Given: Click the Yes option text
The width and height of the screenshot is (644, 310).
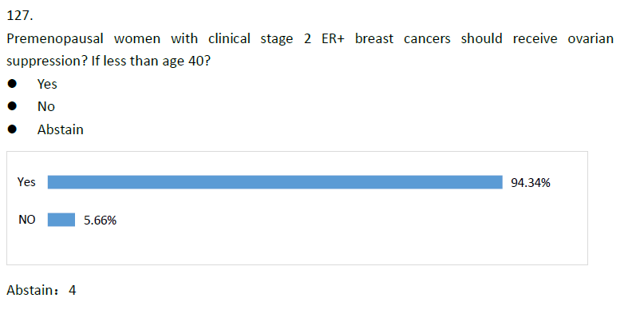Looking at the screenshot, I should click(47, 84).
